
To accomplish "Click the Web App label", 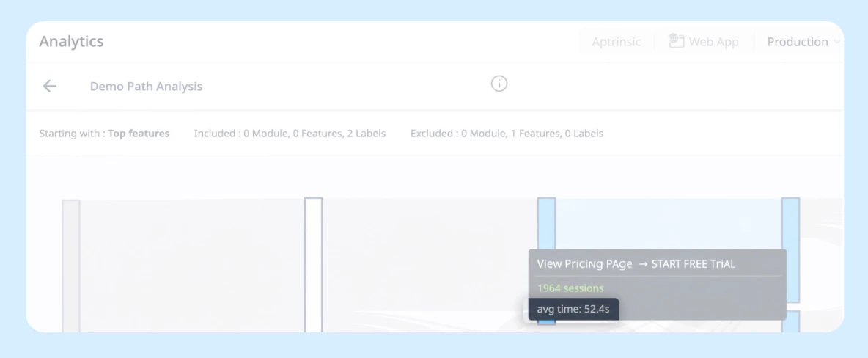I will [x=713, y=42].
